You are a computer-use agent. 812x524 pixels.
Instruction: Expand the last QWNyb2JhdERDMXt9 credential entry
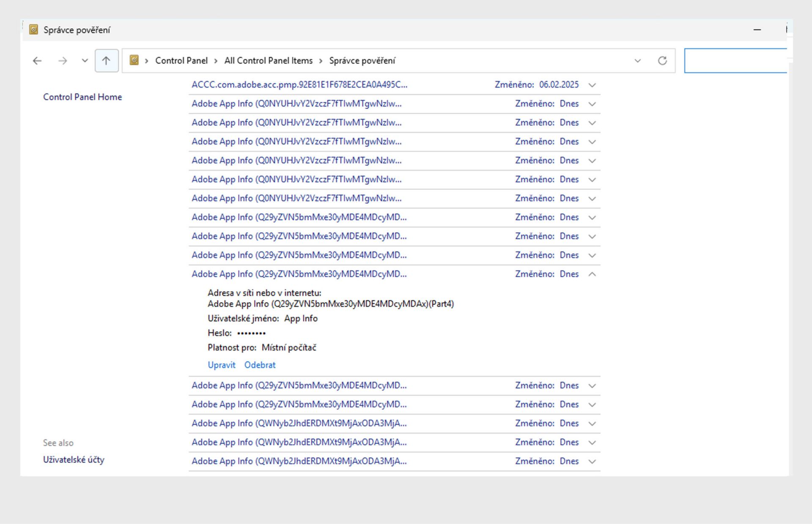point(592,461)
